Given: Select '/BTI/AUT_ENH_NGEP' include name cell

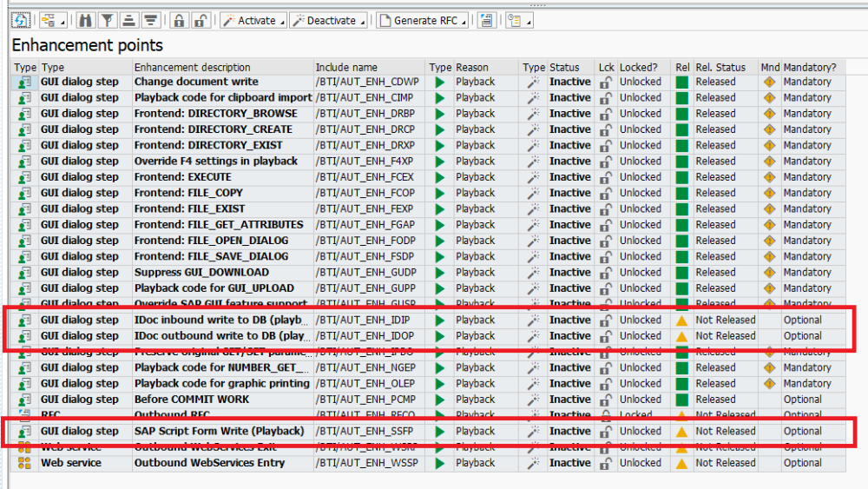Looking at the screenshot, I should point(371,367).
